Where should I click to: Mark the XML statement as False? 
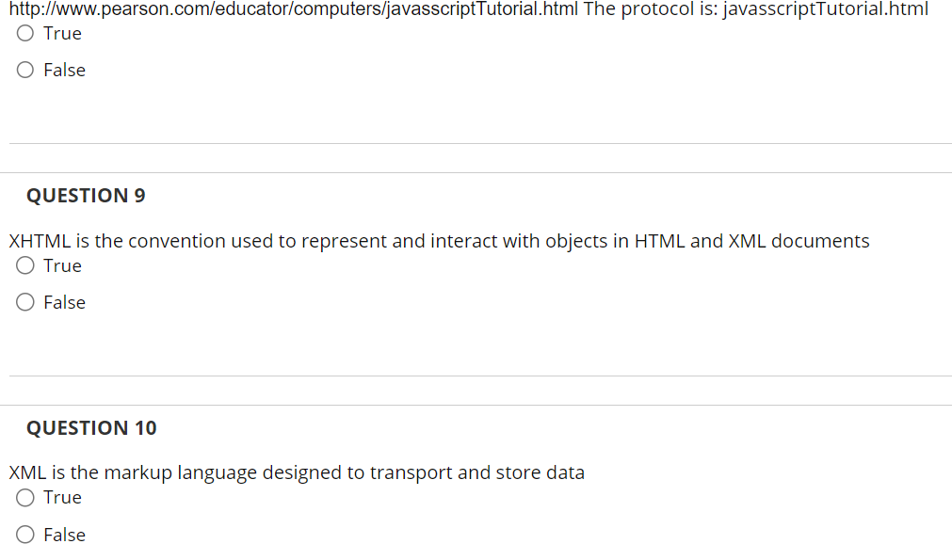coord(24,534)
